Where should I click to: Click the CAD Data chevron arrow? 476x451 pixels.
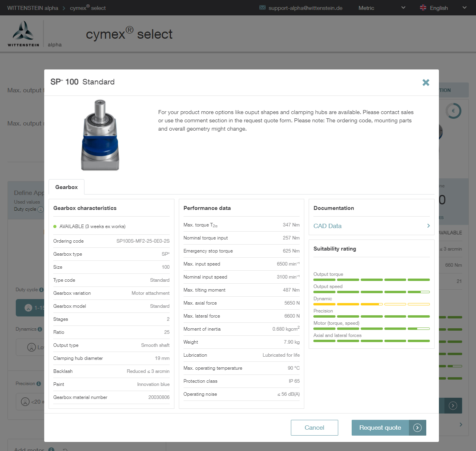click(x=428, y=226)
